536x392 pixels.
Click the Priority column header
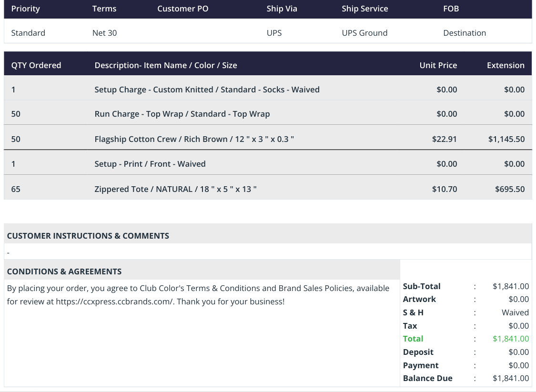tap(25, 9)
